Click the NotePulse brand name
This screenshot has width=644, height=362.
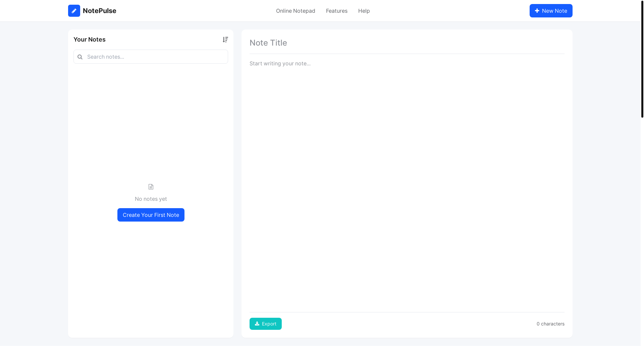(100, 11)
